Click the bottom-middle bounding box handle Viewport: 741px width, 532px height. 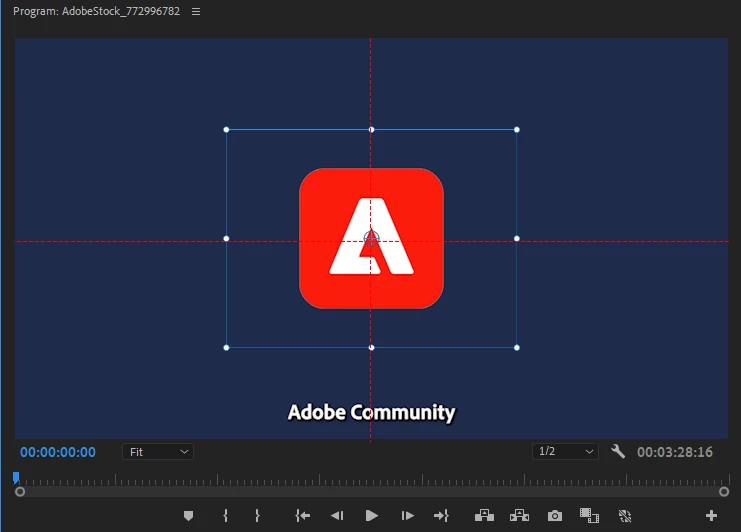pos(371,348)
